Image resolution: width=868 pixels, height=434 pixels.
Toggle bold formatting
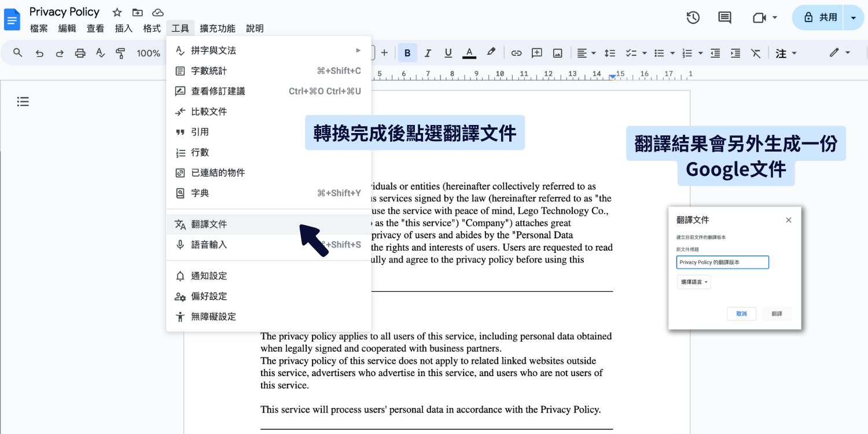(x=407, y=53)
